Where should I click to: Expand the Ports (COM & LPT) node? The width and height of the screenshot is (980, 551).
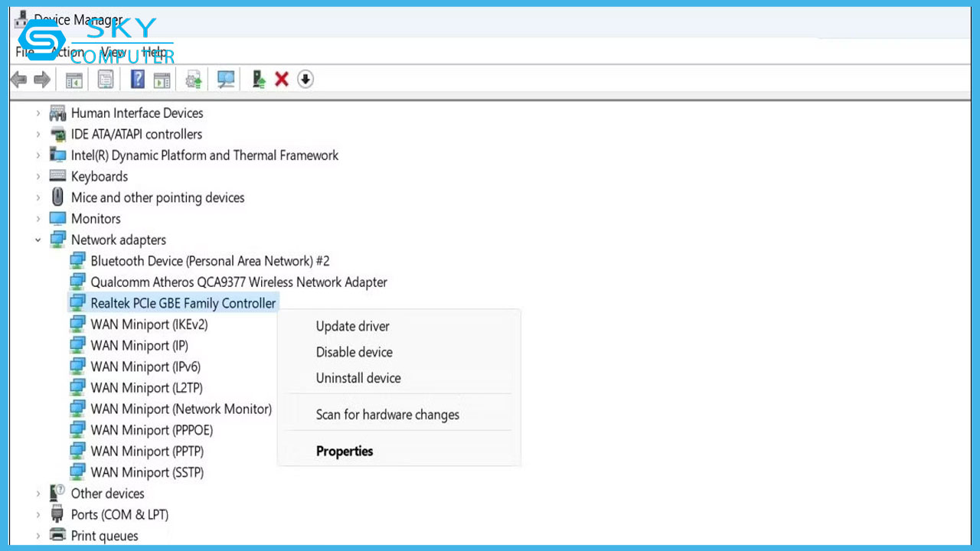[x=38, y=514]
